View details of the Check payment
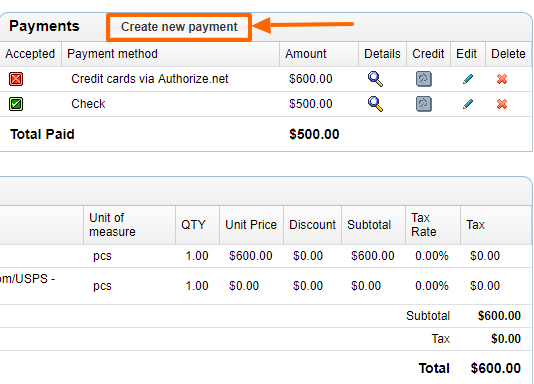 (x=375, y=104)
